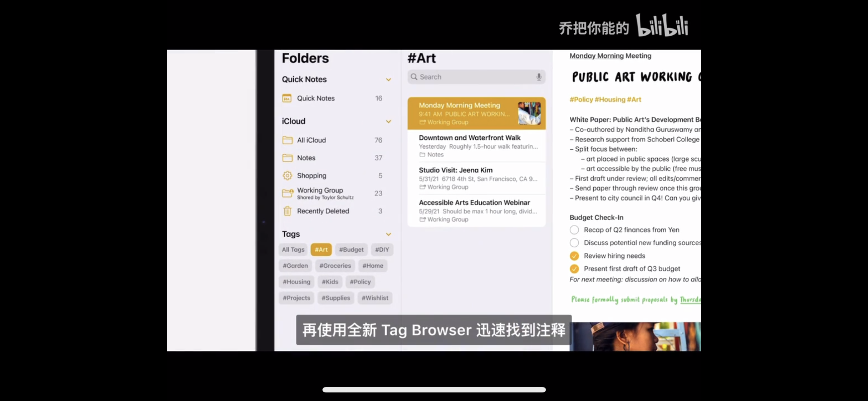Uncheck Review hiring needs item
The image size is (868, 401).
pos(574,256)
